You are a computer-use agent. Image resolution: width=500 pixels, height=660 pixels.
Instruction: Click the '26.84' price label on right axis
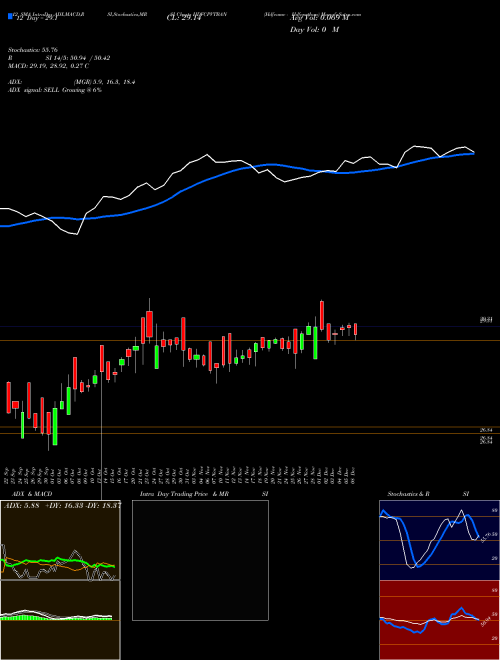486,430
